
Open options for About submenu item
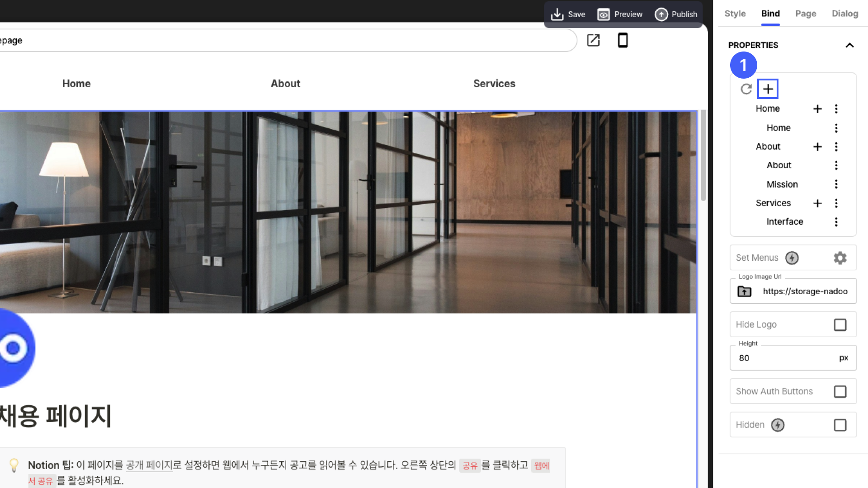(836, 165)
